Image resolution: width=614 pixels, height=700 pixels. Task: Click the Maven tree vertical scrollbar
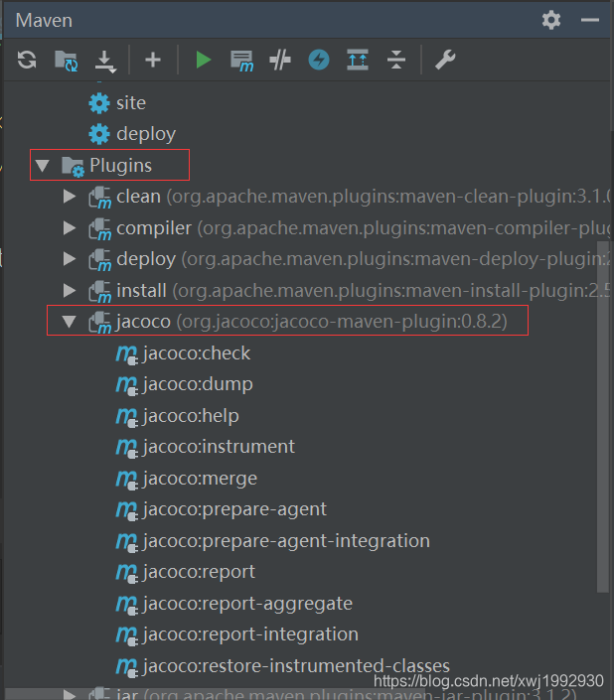click(603, 417)
